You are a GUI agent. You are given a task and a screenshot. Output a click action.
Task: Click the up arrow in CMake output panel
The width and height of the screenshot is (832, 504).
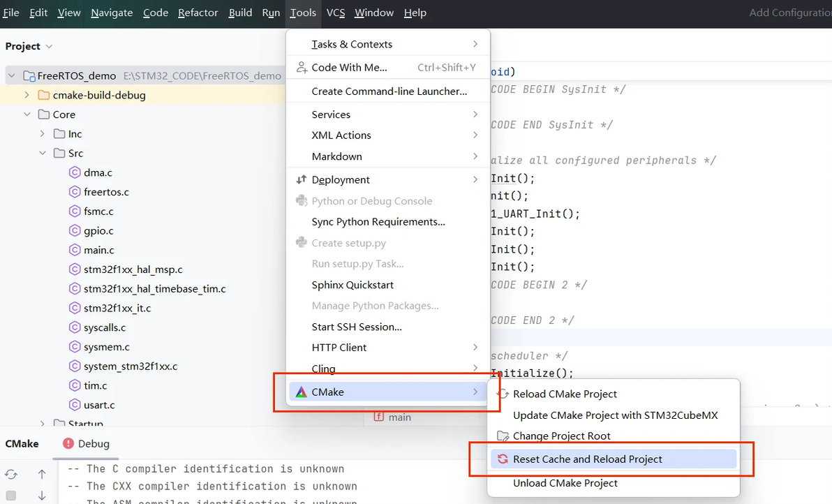tap(42, 475)
